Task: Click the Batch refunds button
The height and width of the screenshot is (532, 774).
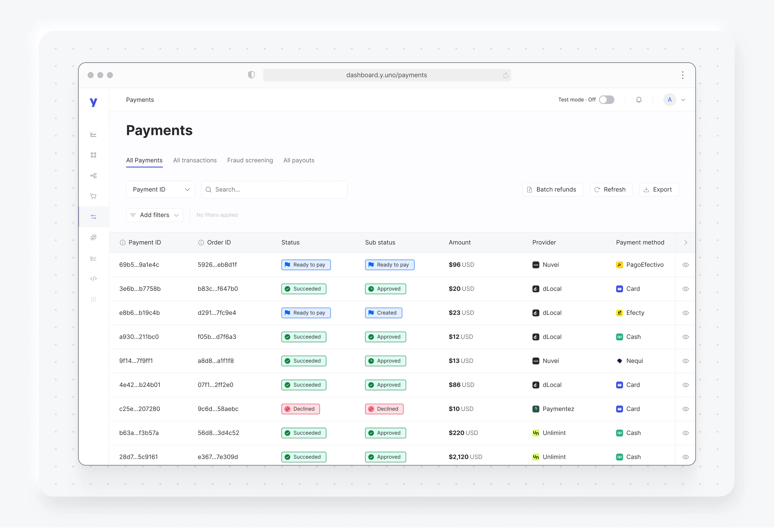Action: coord(552,190)
